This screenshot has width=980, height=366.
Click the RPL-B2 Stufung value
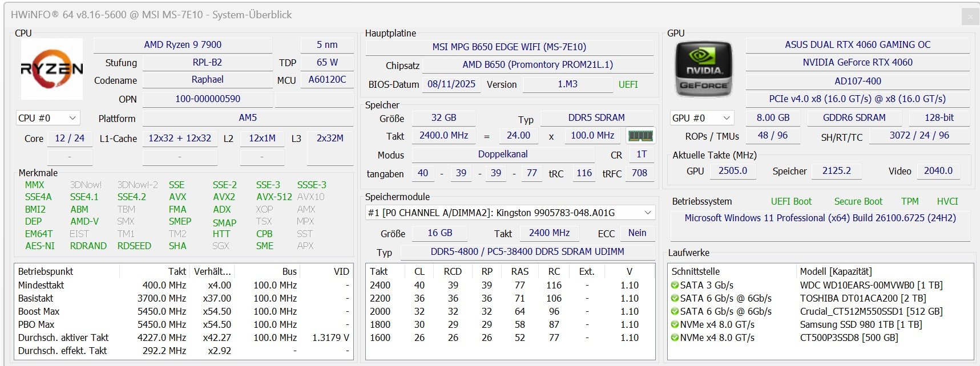(207, 62)
